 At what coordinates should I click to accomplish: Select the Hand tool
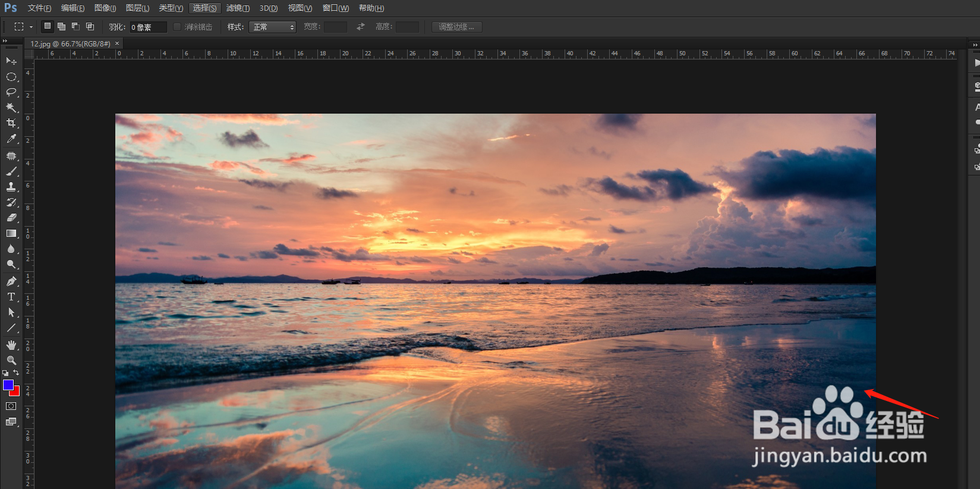click(x=11, y=345)
